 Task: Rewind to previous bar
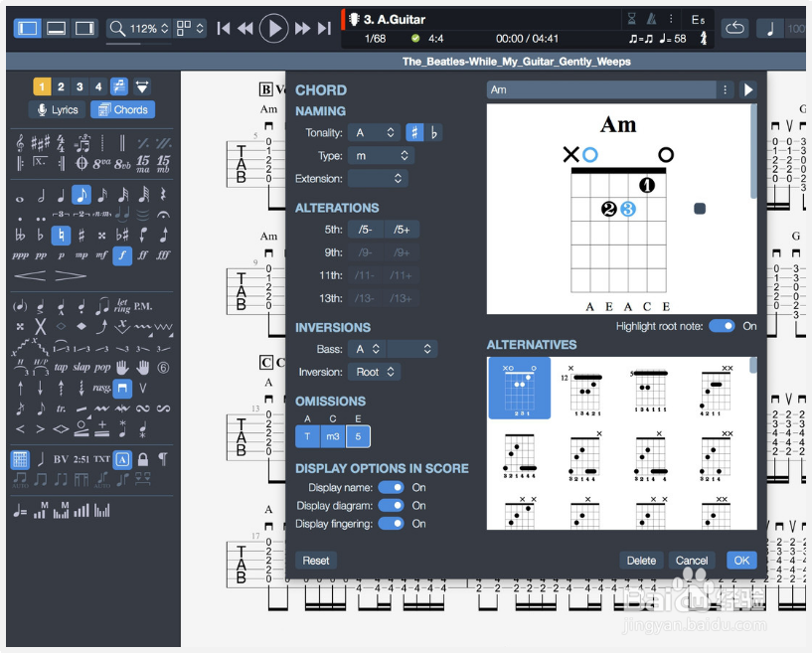coord(244,28)
